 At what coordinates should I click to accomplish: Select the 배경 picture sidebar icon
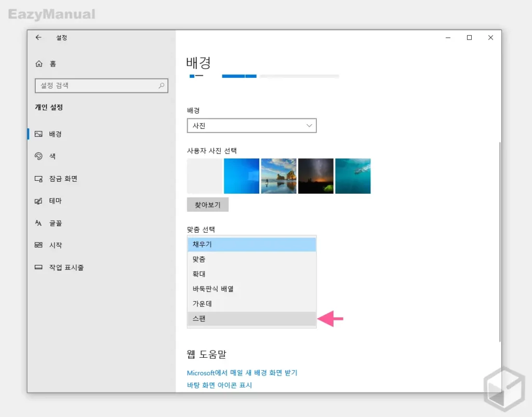(39, 134)
